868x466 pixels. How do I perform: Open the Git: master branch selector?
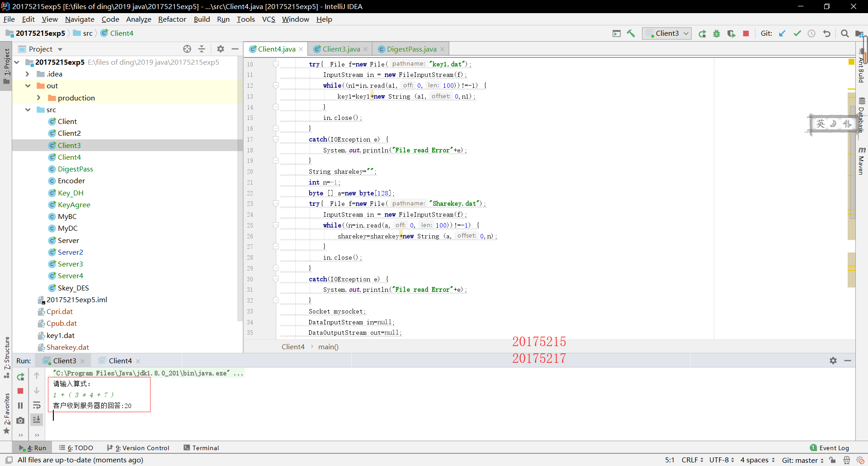coord(803,460)
